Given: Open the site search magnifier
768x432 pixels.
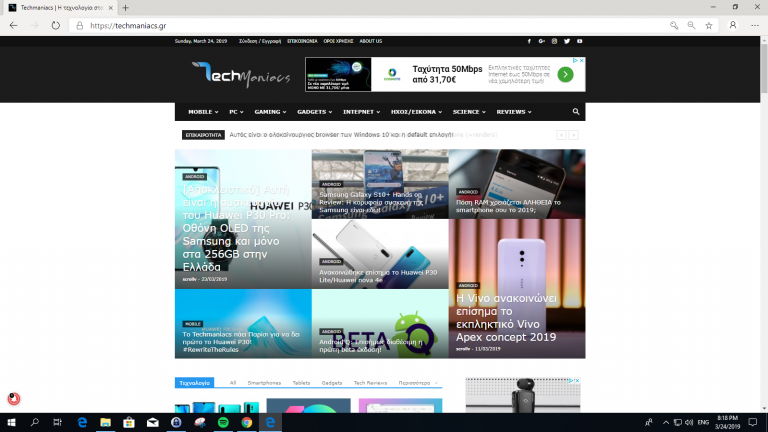Looking at the screenshot, I should click(x=576, y=112).
